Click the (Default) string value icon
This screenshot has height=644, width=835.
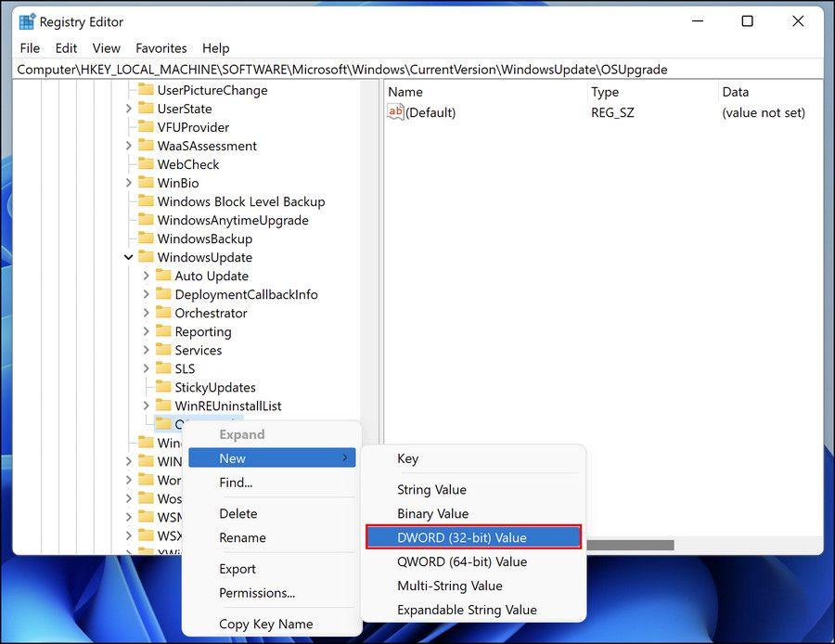coord(396,112)
